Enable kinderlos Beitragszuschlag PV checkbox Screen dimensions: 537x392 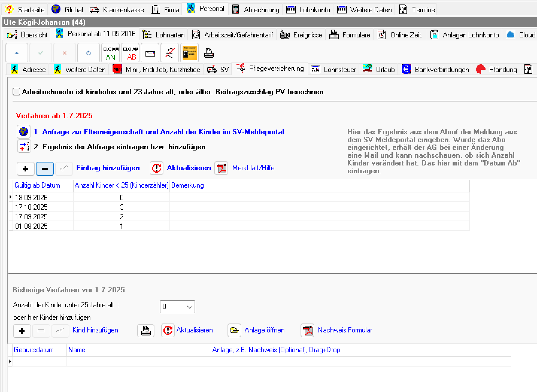coord(16,92)
